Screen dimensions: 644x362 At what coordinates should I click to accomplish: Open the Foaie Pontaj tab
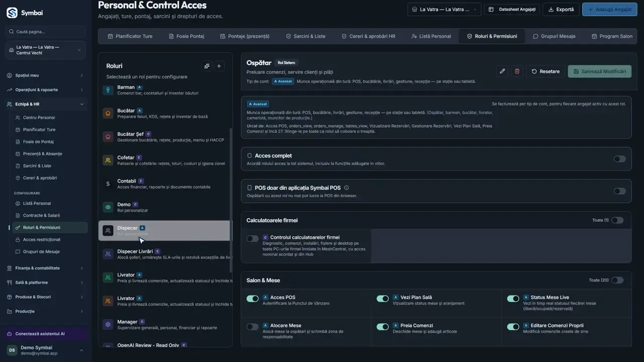[x=186, y=36]
